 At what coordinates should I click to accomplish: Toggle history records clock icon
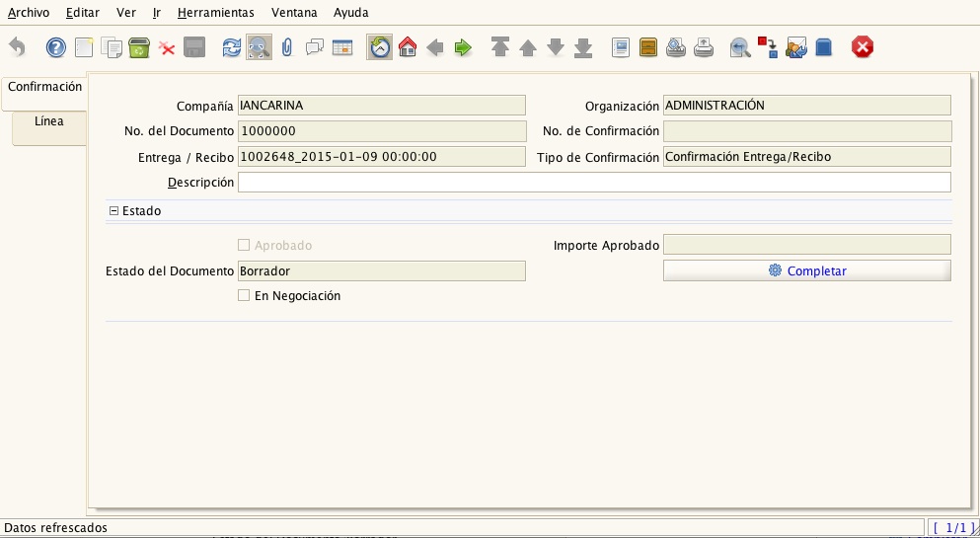(379, 47)
